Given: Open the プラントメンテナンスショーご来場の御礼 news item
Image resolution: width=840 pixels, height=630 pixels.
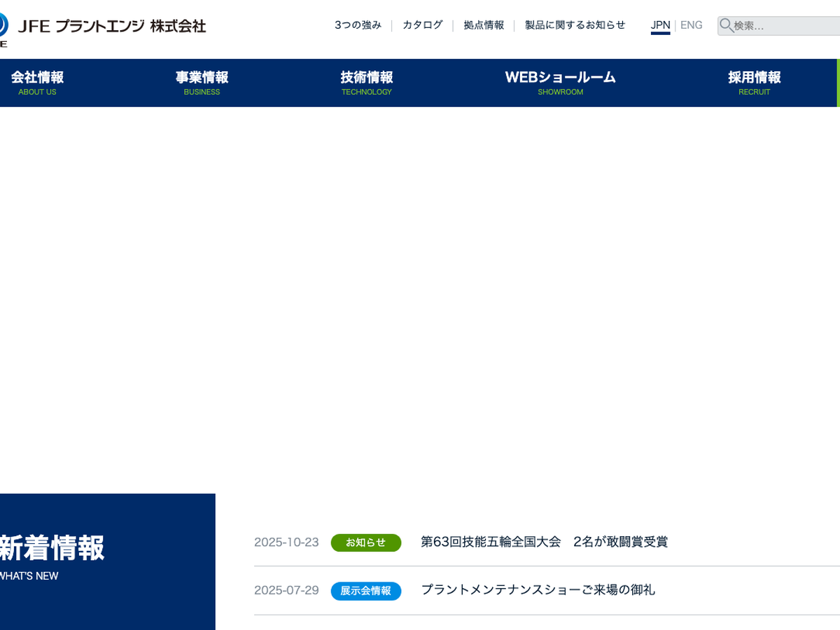Looking at the screenshot, I should pos(538,590).
